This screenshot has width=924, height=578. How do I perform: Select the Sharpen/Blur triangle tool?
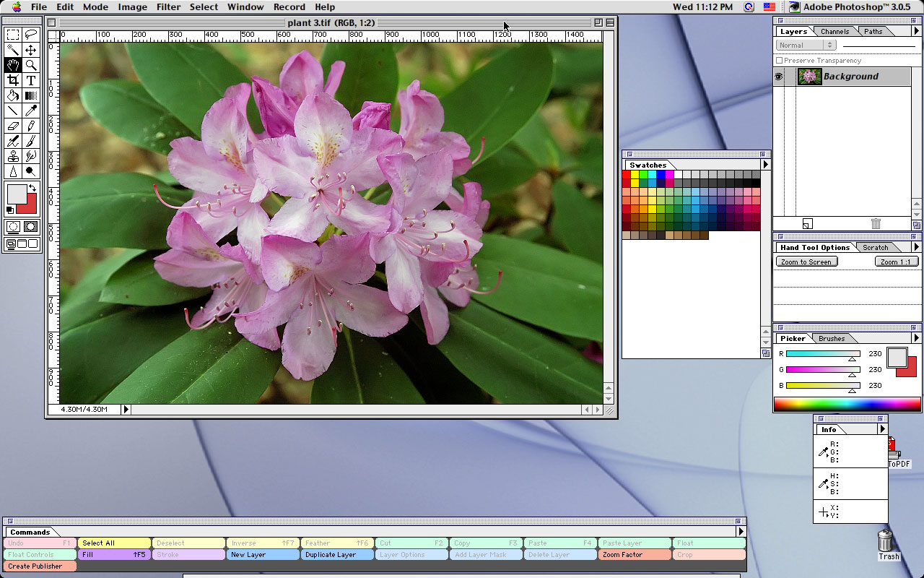[x=13, y=171]
